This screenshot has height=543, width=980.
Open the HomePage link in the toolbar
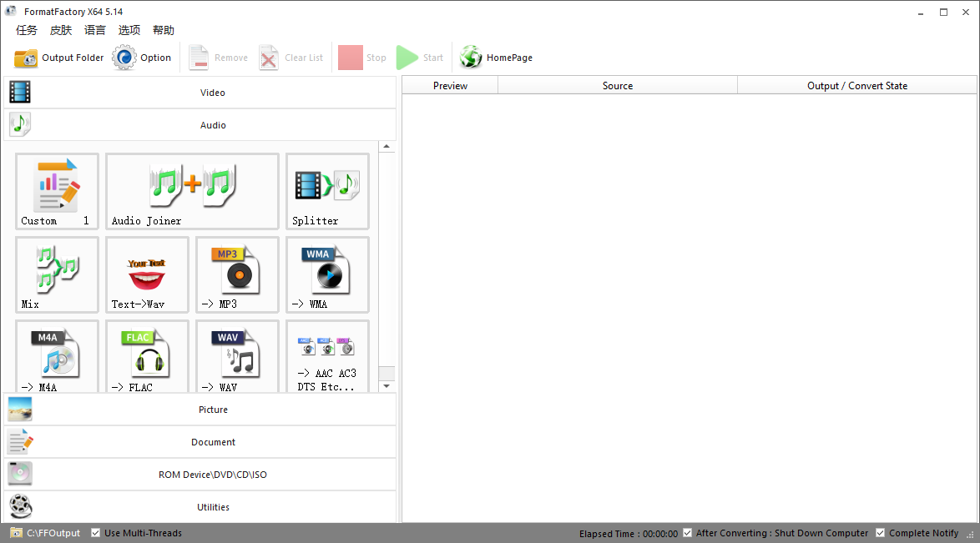point(496,58)
